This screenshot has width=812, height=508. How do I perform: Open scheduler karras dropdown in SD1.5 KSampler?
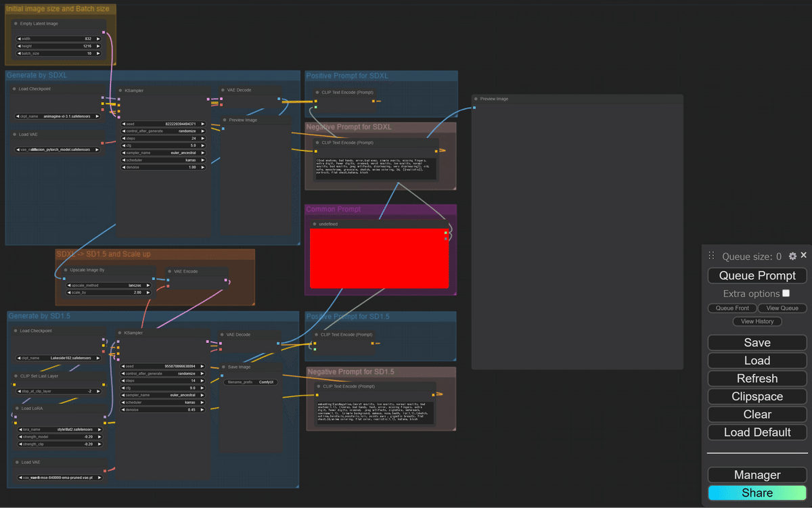[x=164, y=402]
